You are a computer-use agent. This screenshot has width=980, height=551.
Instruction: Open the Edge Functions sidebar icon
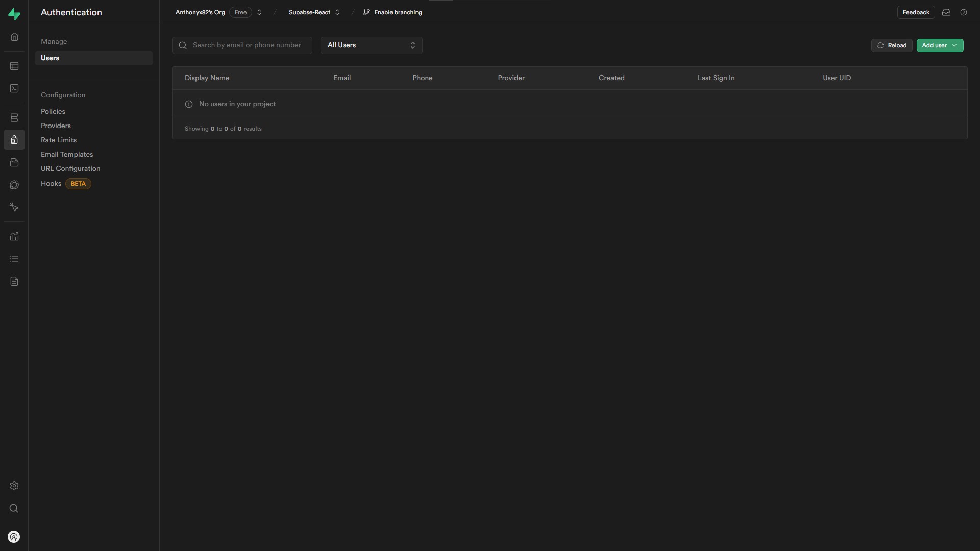coord(14,185)
